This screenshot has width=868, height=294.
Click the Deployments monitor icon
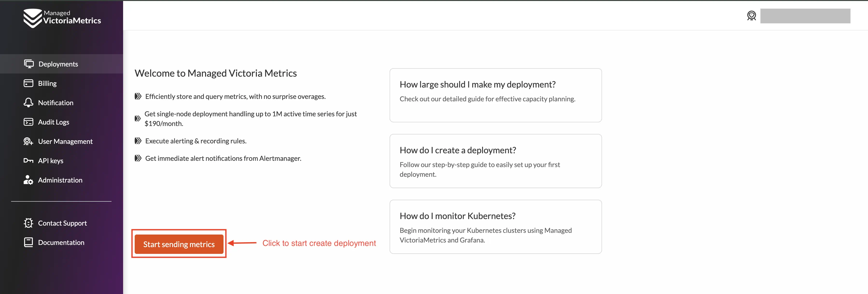coord(29,64)
